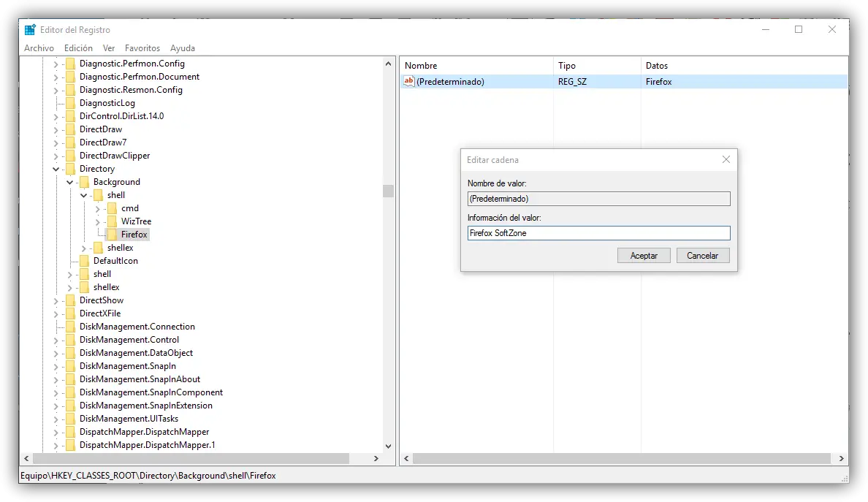868x502 pixels.
Task: Collapse the Directory key
Action: click(x=56, y=169)
